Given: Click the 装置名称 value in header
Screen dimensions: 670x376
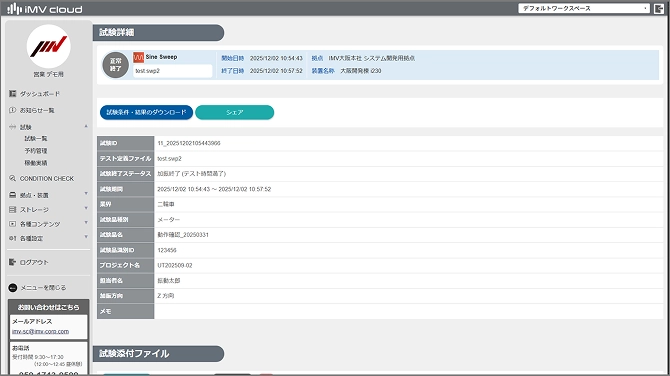Looking at the screenshot, I should [361, 71].
